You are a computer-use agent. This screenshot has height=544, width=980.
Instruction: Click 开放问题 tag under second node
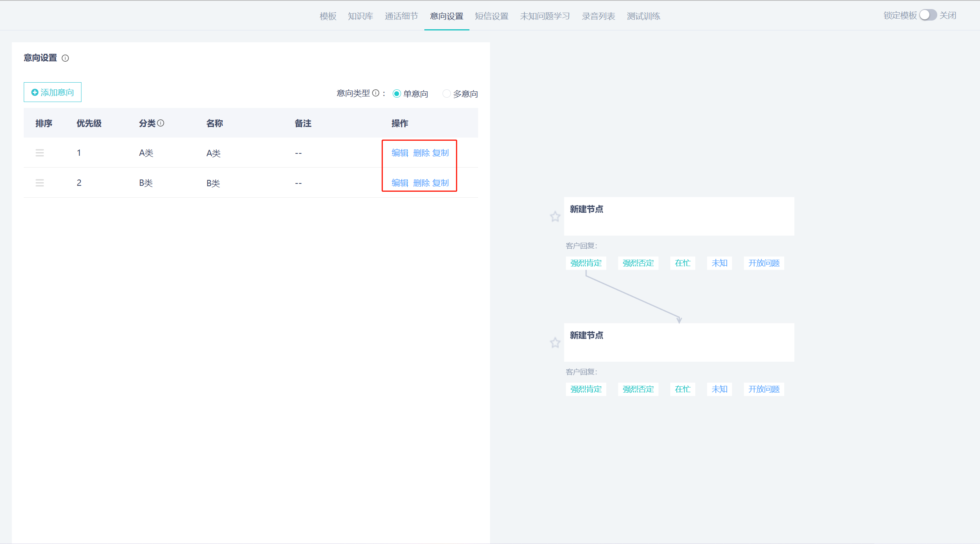764,389
